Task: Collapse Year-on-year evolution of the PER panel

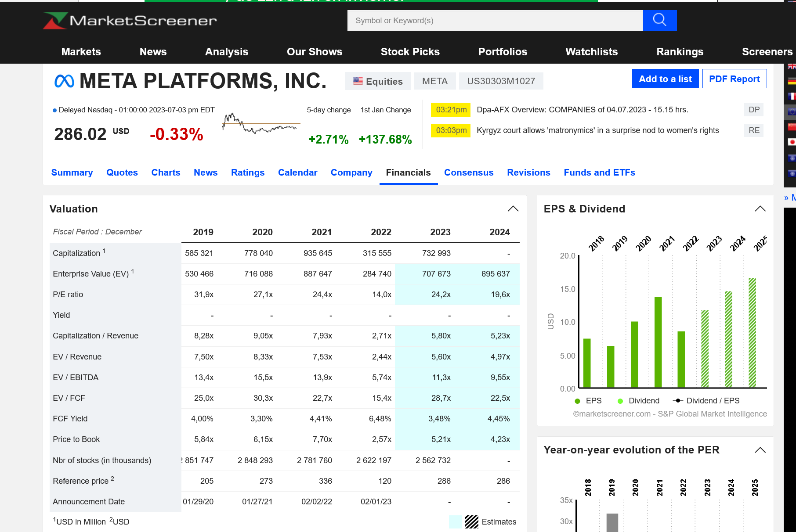Action: [760, 450]
